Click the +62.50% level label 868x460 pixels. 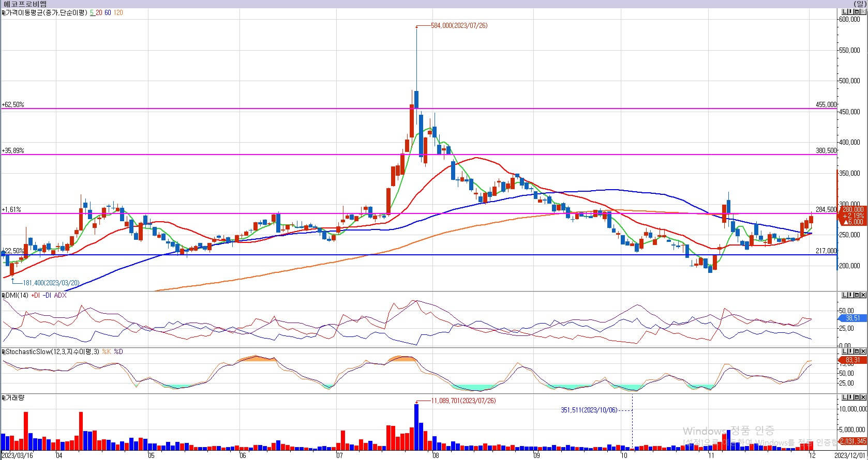tap(13, 104)
